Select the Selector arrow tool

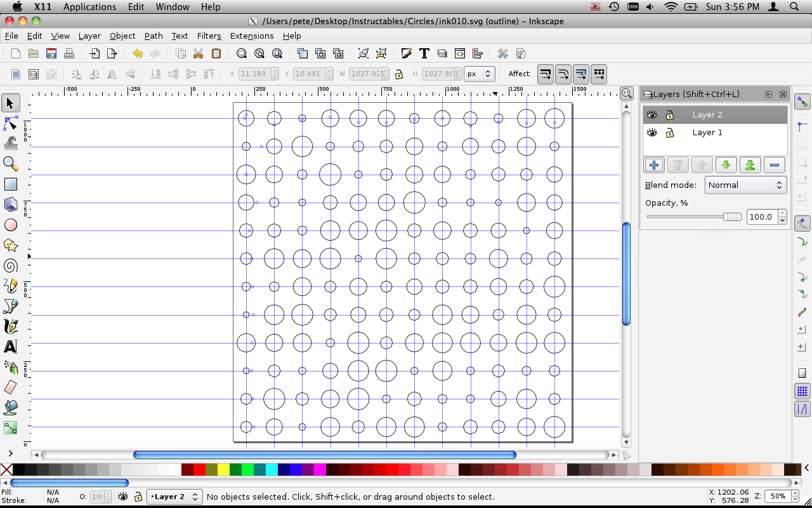tap(10, 103)
